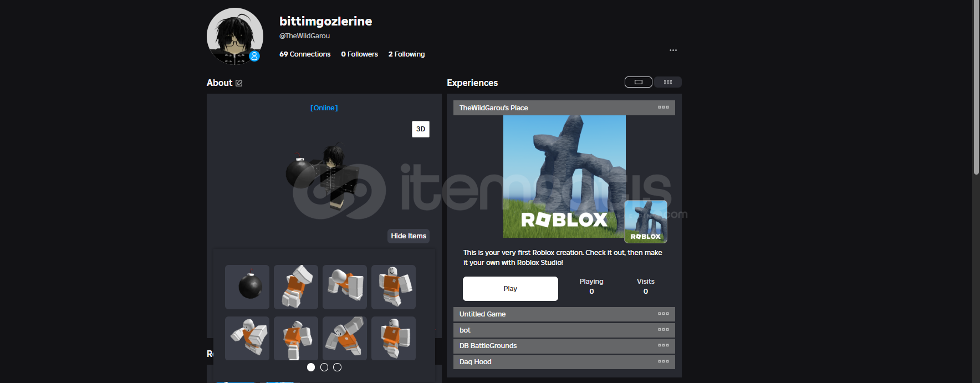Click the first Roblox creation description text
Image resolution: width=980 pixels, height=383 pixels.
tap(563, 258)
